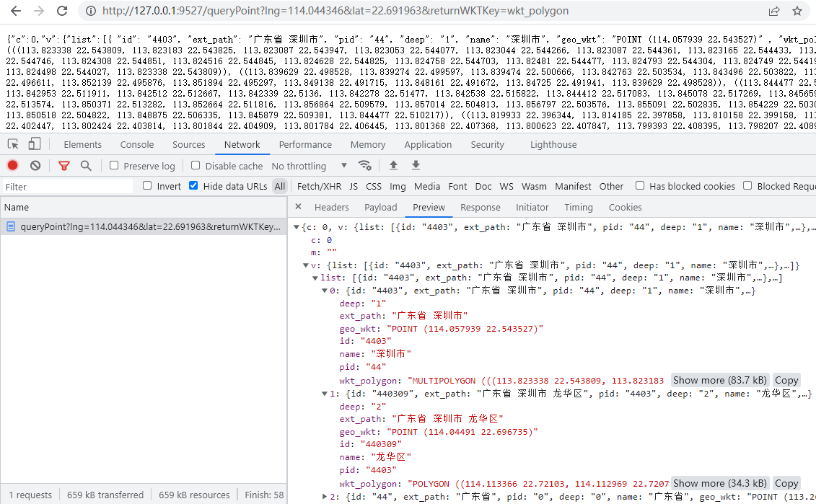Sort requests by the Name column header
This screenshot has height=504, width=816.
[144, 207]
